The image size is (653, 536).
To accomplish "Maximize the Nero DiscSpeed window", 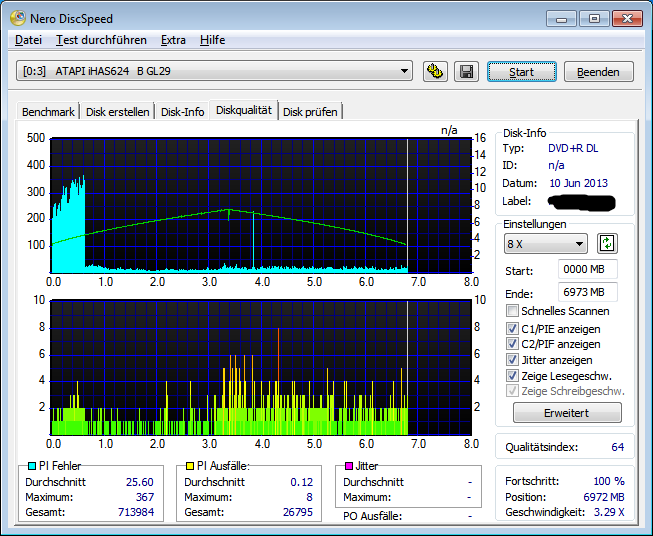I will pos(594,19).
